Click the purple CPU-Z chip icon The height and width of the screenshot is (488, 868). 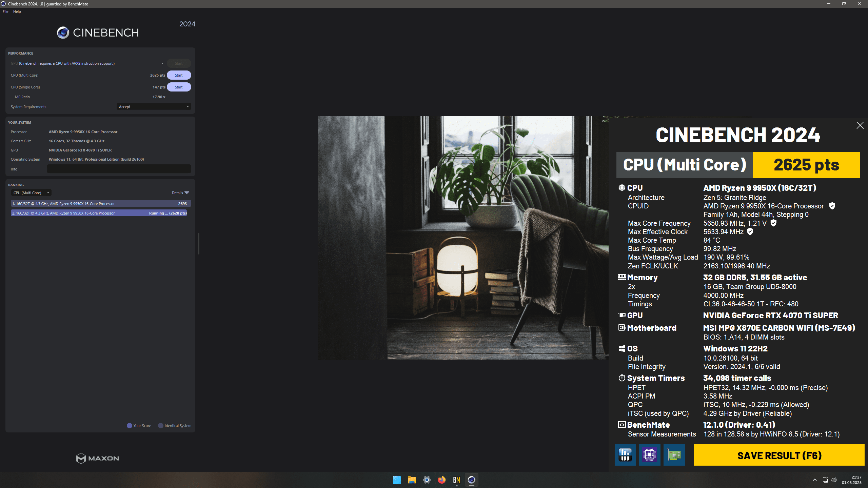[x=649, y=455]
